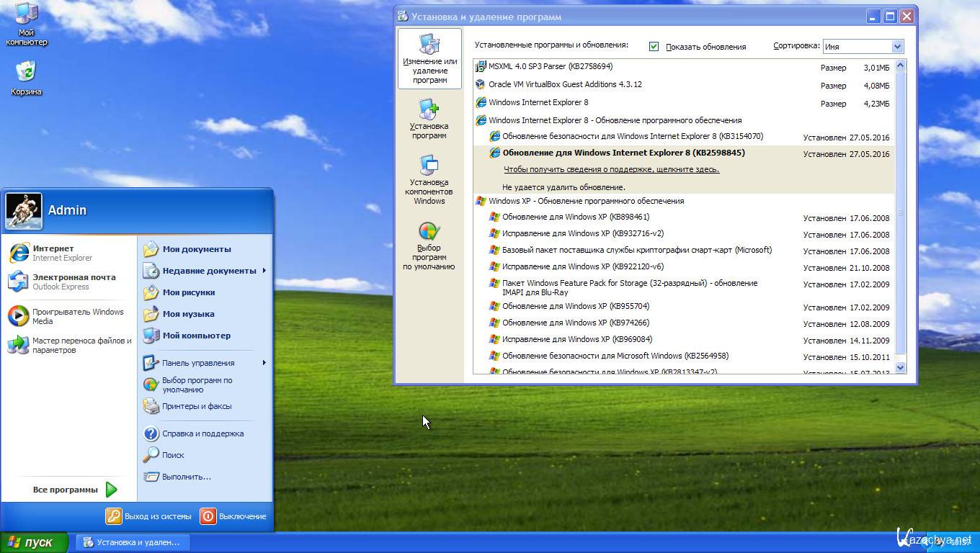Image resolution: width=980 pixels, height=553 pixels.
Task: Select 'Windows XP - Обновление программного обеспечения' group
Action: (x=683, y=202)
